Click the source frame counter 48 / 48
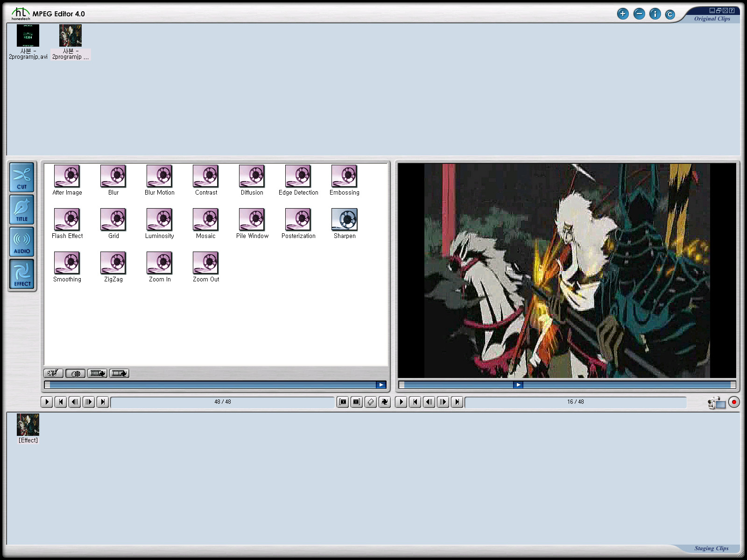 pyautogui.click(x=223, y=402)
